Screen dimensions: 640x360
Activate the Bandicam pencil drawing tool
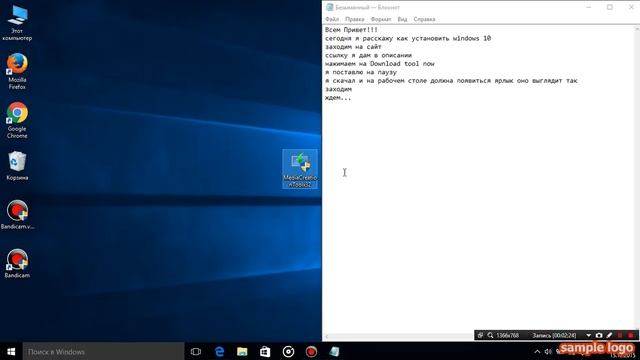point(609,336)
